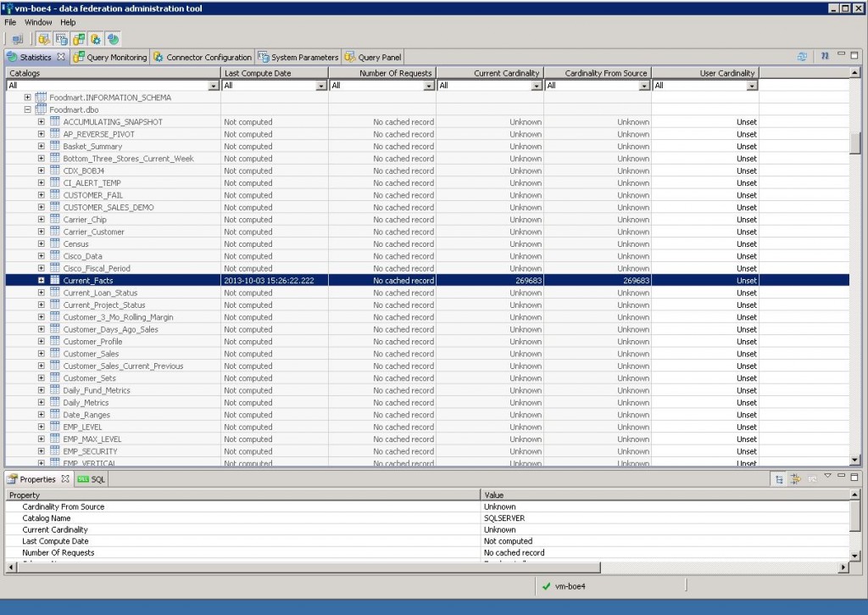Open the User Cardinality filter dropdown
The width and height of the screenshot is (868, 615).
pyautogui.click(x=752, y=86)
